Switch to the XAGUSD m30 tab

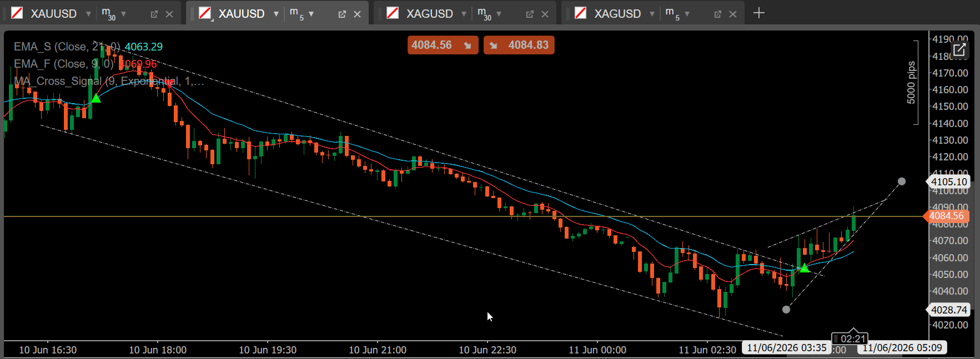430,14
